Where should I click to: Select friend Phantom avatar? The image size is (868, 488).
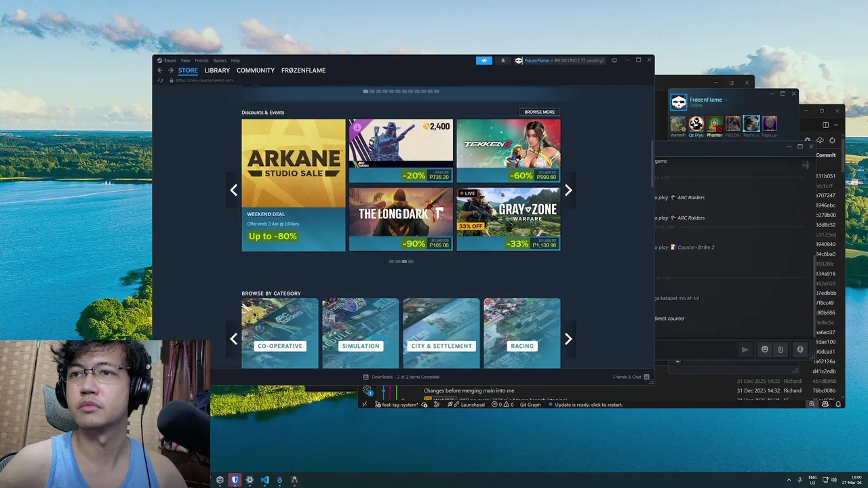click(715, 123)
